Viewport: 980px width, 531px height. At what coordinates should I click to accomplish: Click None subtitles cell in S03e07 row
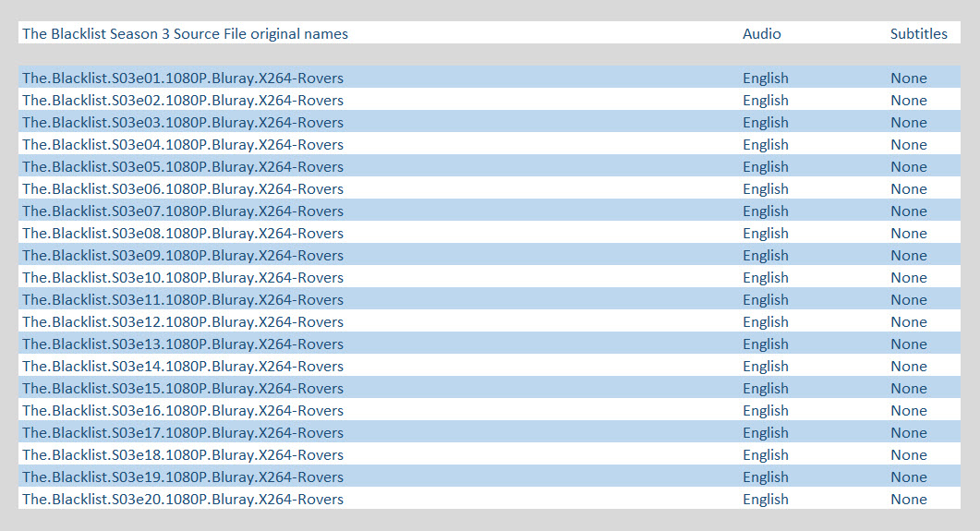click(909, 211)
